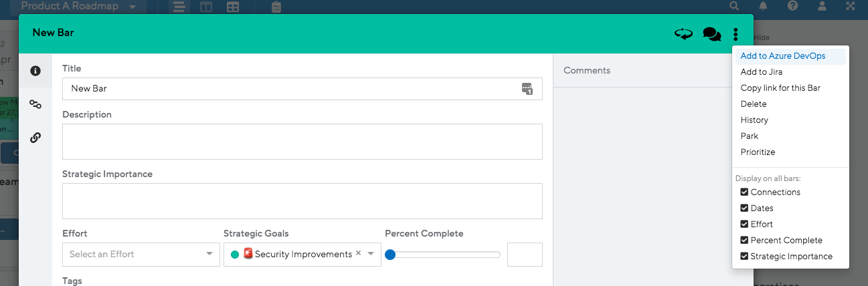Viewport: 868px width, 286px height.
Task: Open the Strategic Goals dropdown arrow
Action: [371, 254]
